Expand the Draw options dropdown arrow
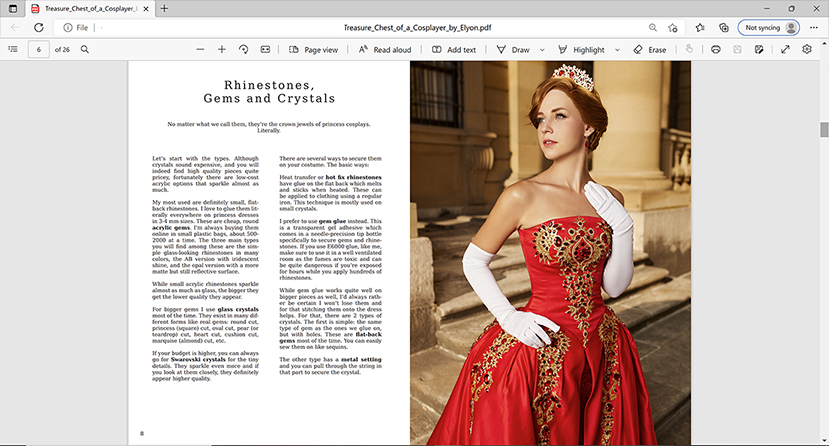The height and width of the screenshot is (446, 829). [x=540, y=49]
